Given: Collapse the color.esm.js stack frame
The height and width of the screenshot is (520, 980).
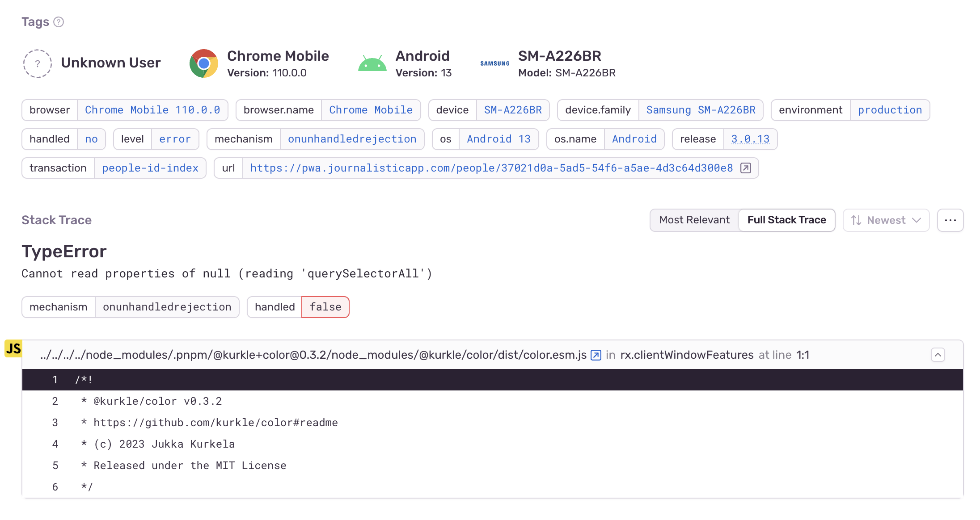Looking at the screenshot, I should (938, 355).
